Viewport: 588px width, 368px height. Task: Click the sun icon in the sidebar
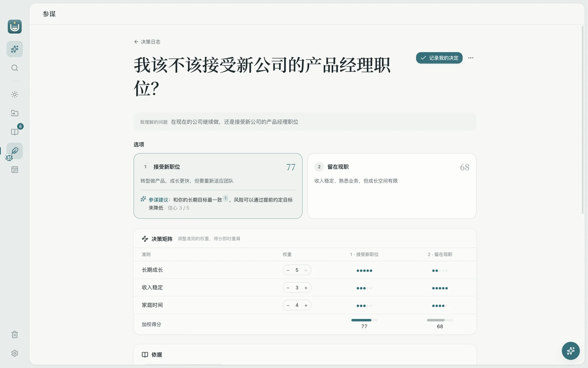click(x=15, y=95)
